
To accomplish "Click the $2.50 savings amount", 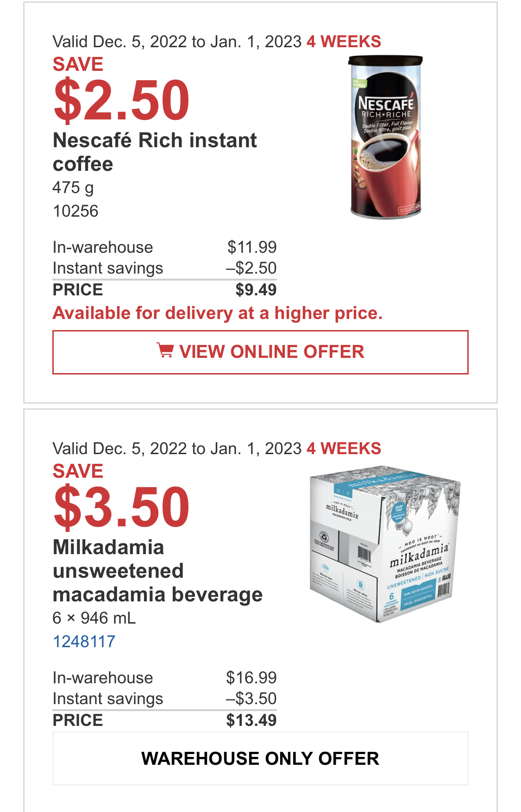I will [x=121, y=100].
